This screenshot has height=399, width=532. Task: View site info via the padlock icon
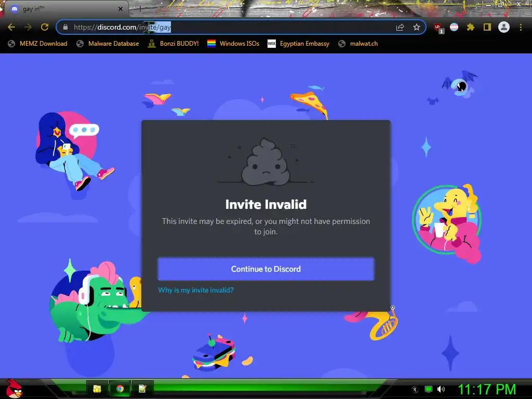tap(65, 27)
